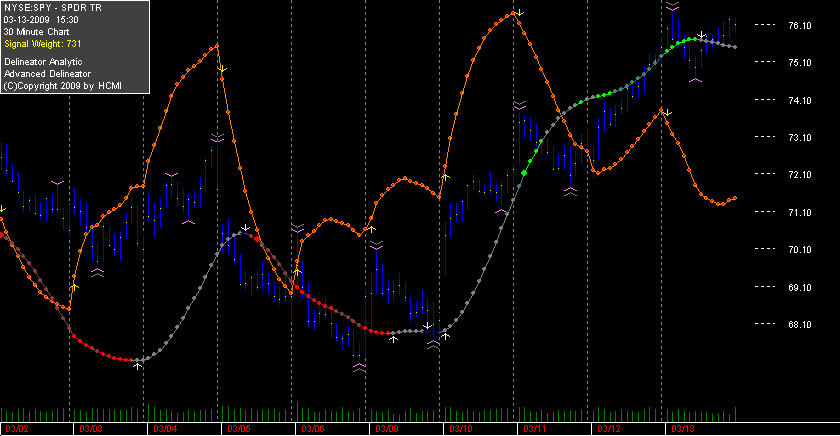Click the 03/02 date tab
This screenshot has height=436, width=840.
pyautogui.click(x=17, y=429)
